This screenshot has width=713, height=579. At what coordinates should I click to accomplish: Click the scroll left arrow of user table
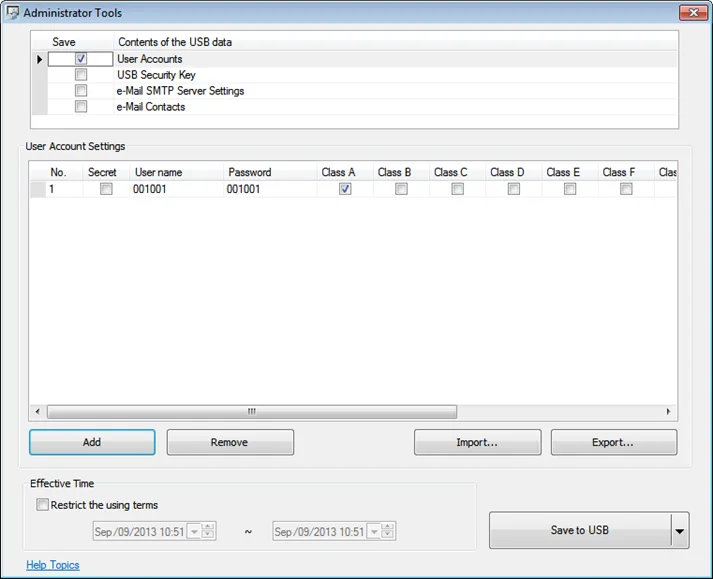(38, 412)
